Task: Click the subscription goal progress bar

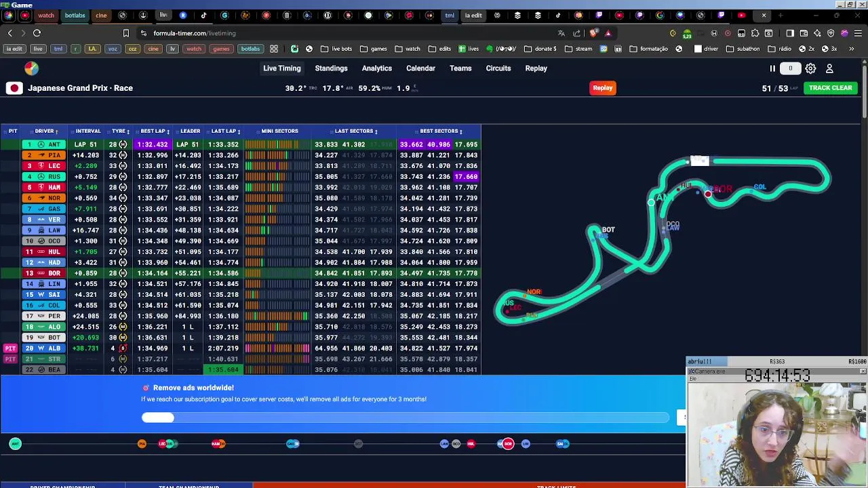Action: (405, 418)
